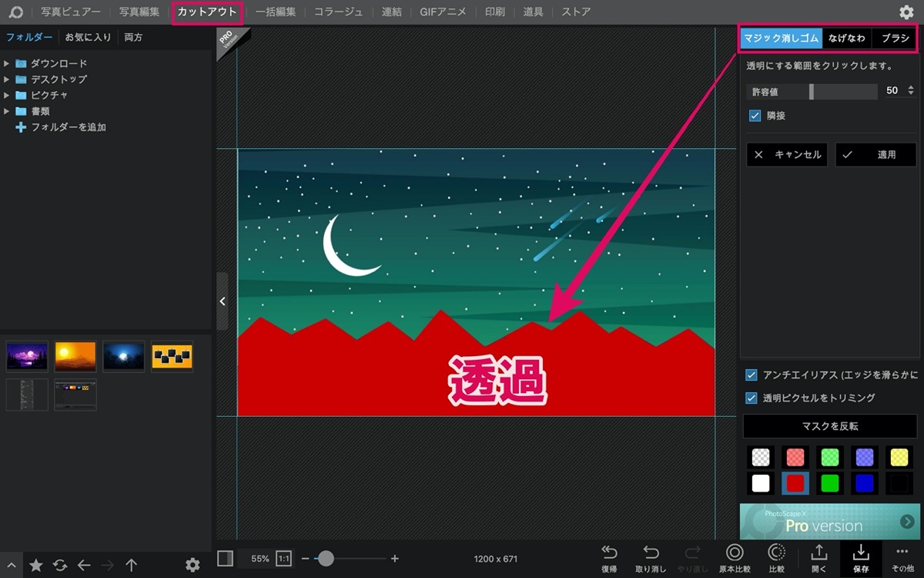Expand the デスクトップ folder

click(7, 79)
